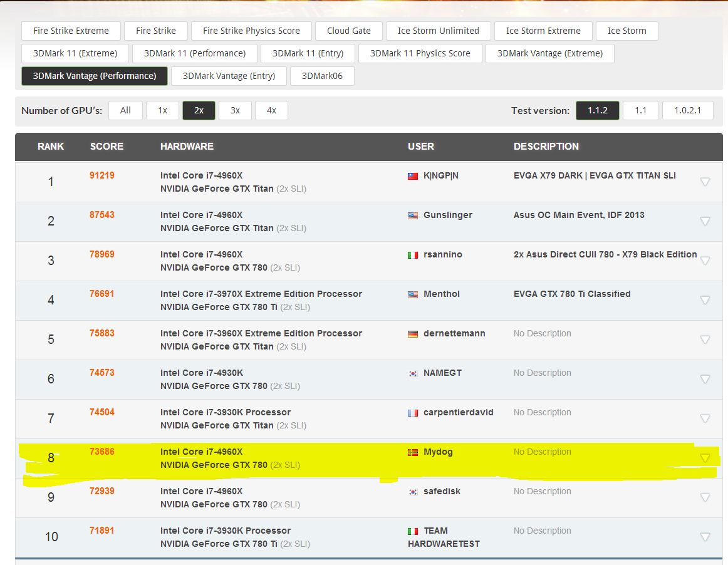Open score 91219 result
This screenshot has width=728, height=565.
(x=101, y=175)
